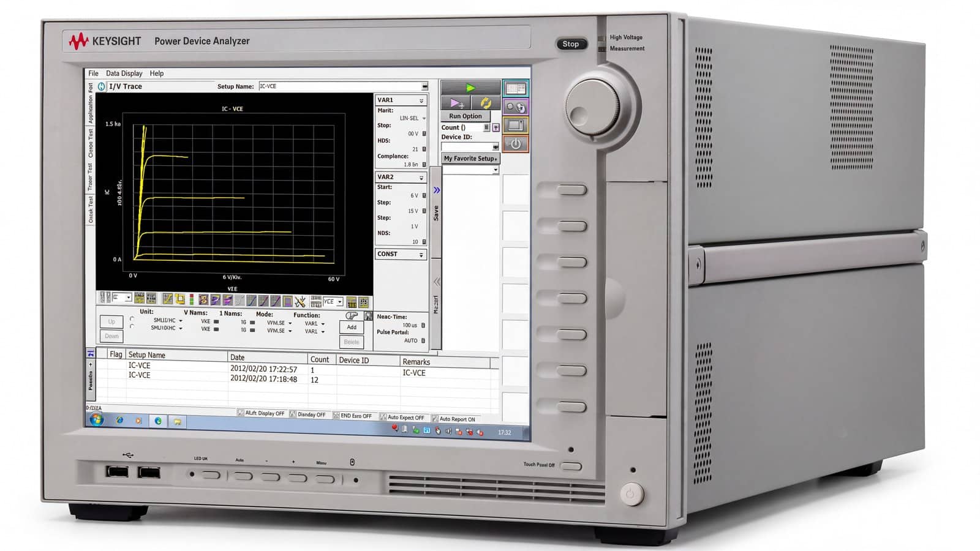Click the Compliance value field in VAR1
980x551 pixels.
pyautogui.click(x=410, y=165)
